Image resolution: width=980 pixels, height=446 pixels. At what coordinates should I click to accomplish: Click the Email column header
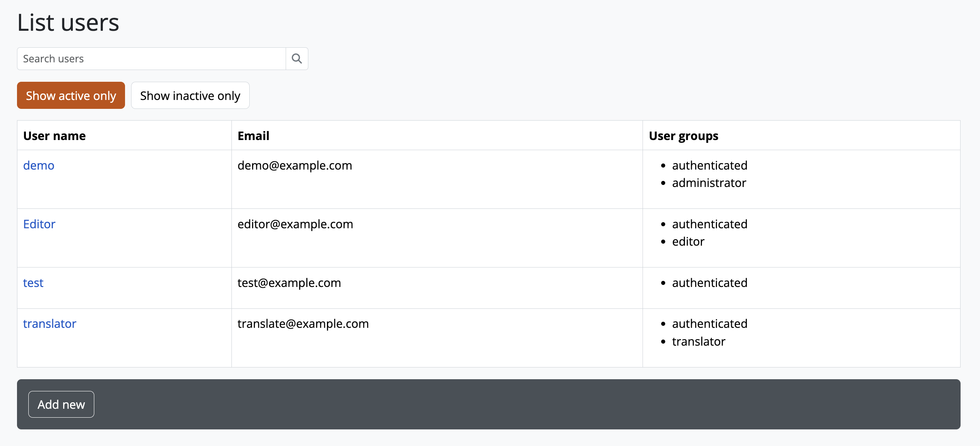(253, 136)
